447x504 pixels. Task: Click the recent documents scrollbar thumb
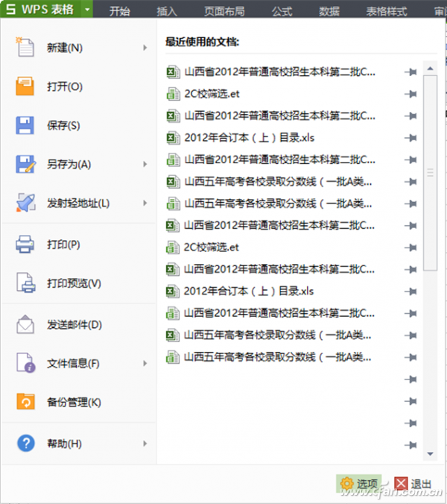(x=430, y=173)
